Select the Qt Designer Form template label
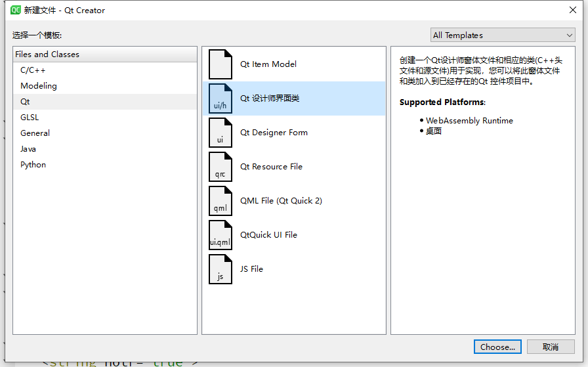The image size is (588, 367). pyautogui.click(x=274, y=133)
